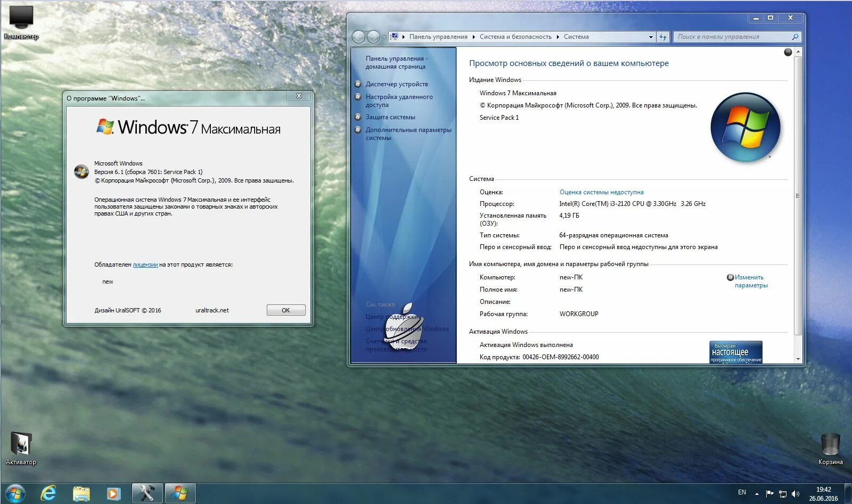Close the О программе "Windows" dialog
Screen dimensions: 852x504
coord(299,96)
